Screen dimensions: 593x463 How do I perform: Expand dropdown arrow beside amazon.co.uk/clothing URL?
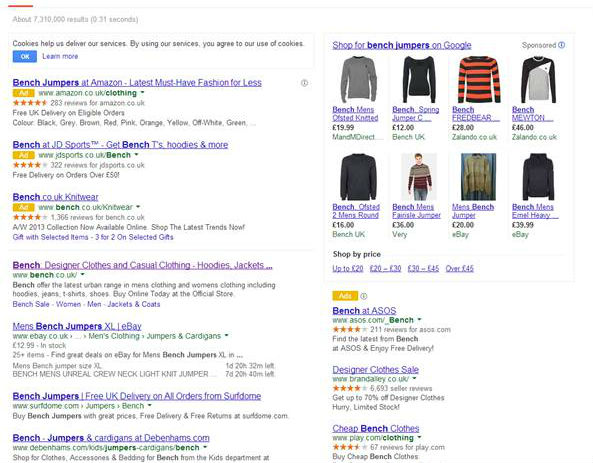tap(143, 92)
